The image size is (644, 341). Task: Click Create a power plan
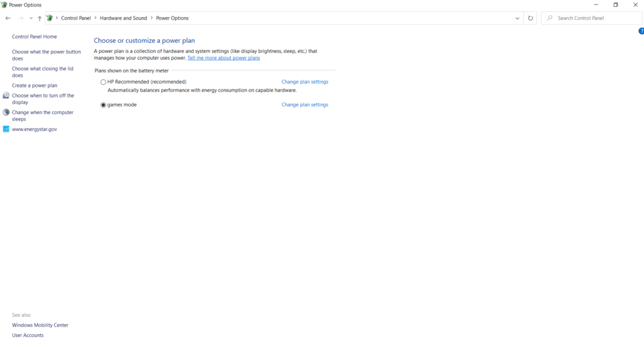click(x=35, y=86)
